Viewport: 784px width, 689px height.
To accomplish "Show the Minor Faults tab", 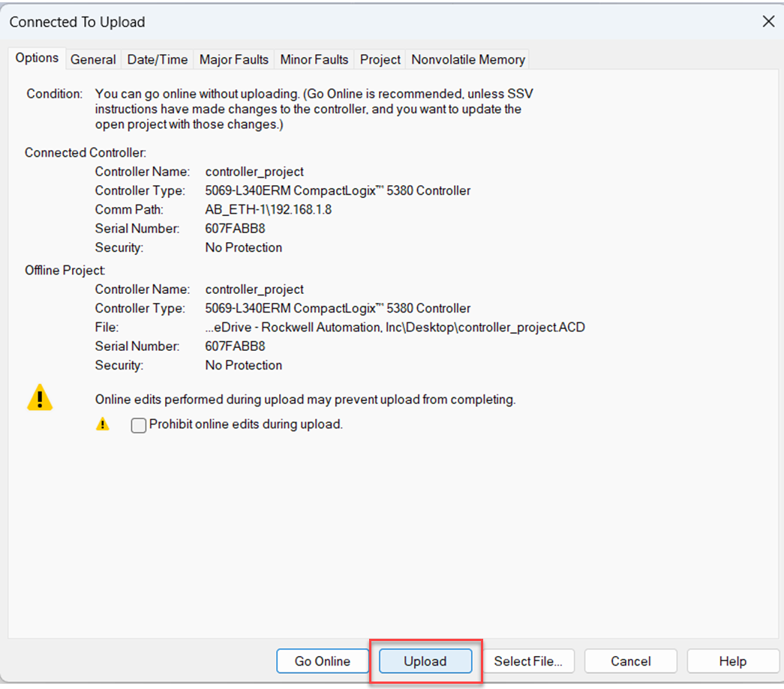I will coord(314,60).
